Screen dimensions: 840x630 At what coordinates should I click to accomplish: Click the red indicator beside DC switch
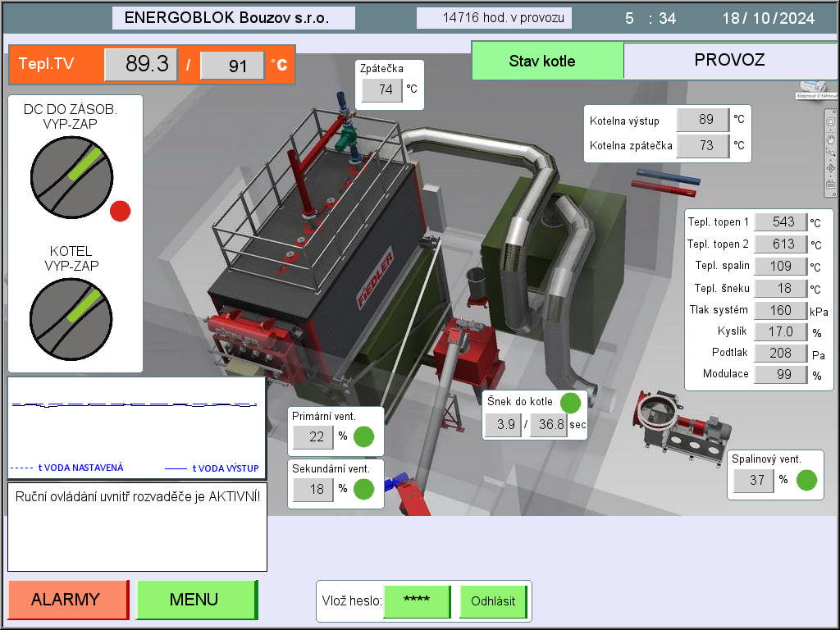121,211
